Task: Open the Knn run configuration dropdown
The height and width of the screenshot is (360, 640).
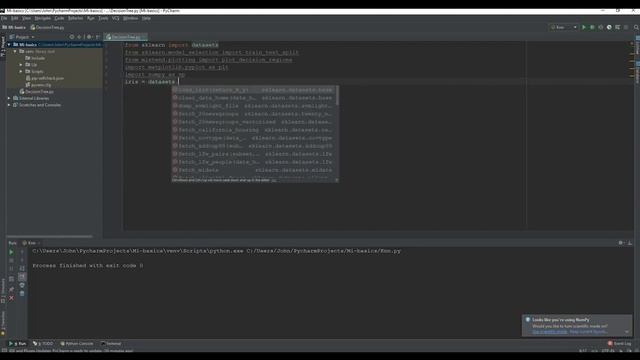Action: [563, 27]
